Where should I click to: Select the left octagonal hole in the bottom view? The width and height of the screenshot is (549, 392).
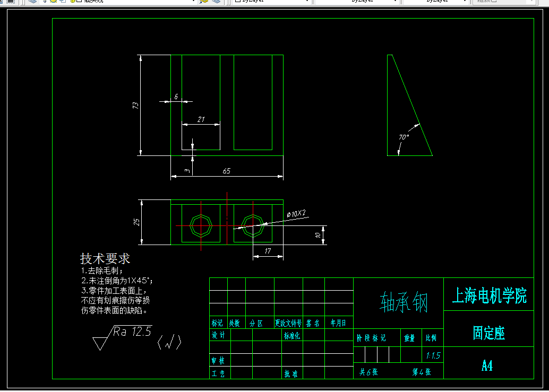[201, 226]
